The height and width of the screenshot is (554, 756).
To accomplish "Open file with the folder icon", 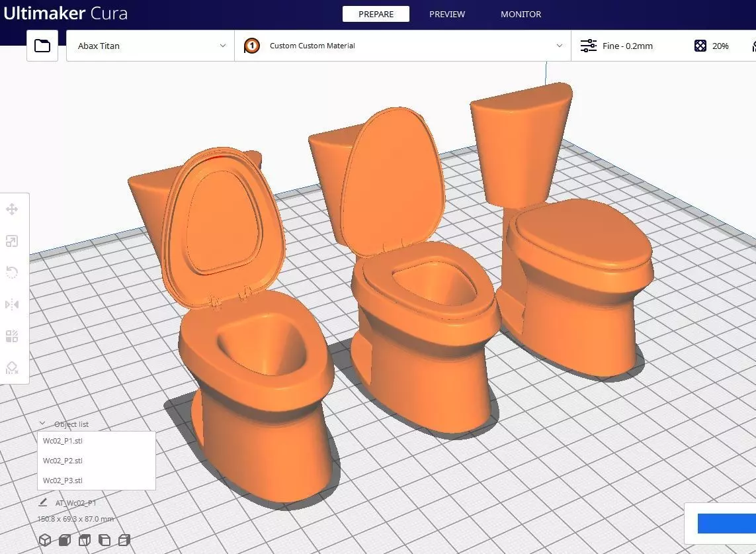I will 42,46.
